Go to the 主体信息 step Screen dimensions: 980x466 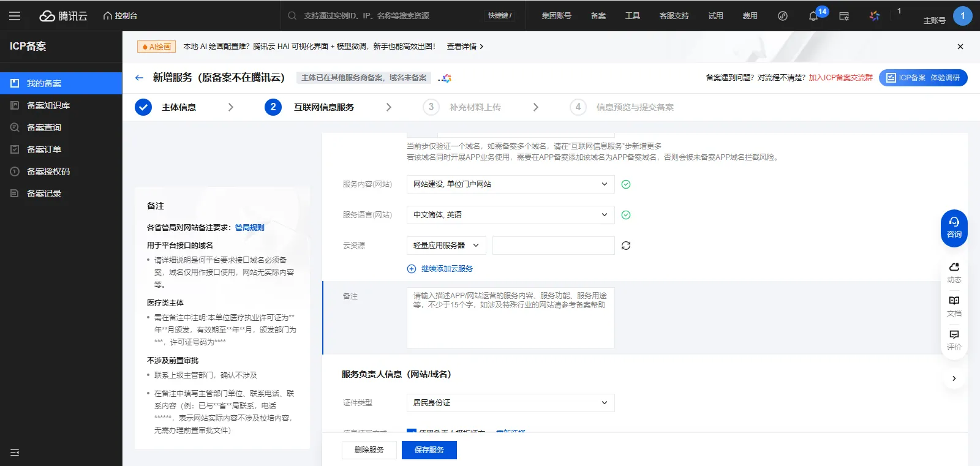point(166,107)
